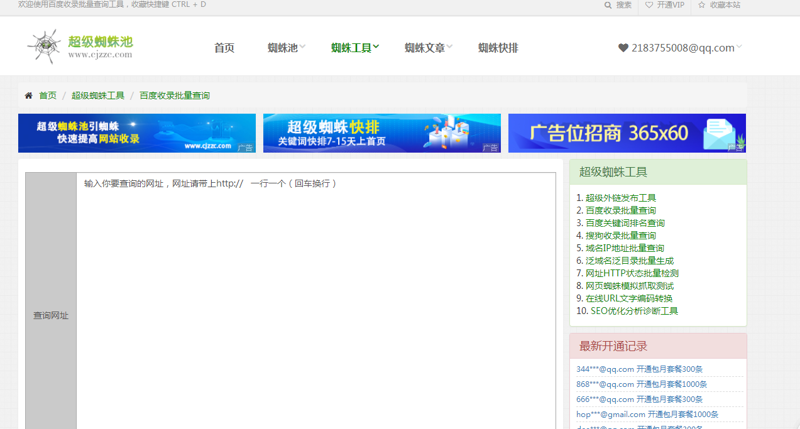Click the 868***@qq.com 开通包月套餐1000条 record
The height and width of the screenshot is (429, 800).
coord(641,384)
